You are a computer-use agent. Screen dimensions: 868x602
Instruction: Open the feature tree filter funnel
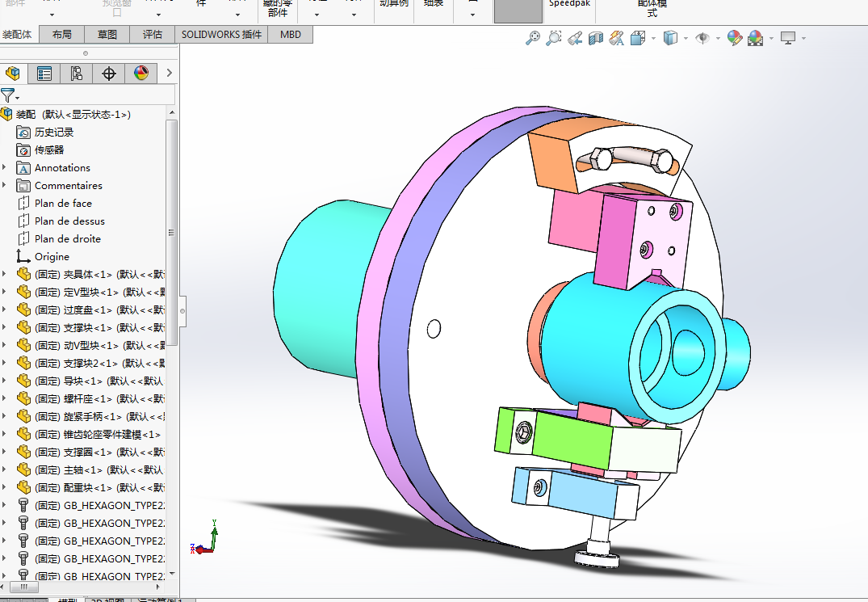pos(8,95)
